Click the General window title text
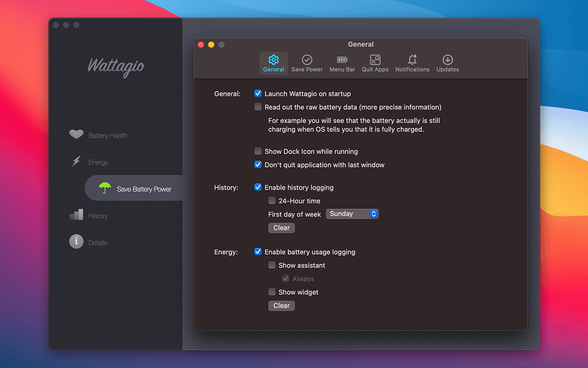588x368 pixels. [361, 44]
